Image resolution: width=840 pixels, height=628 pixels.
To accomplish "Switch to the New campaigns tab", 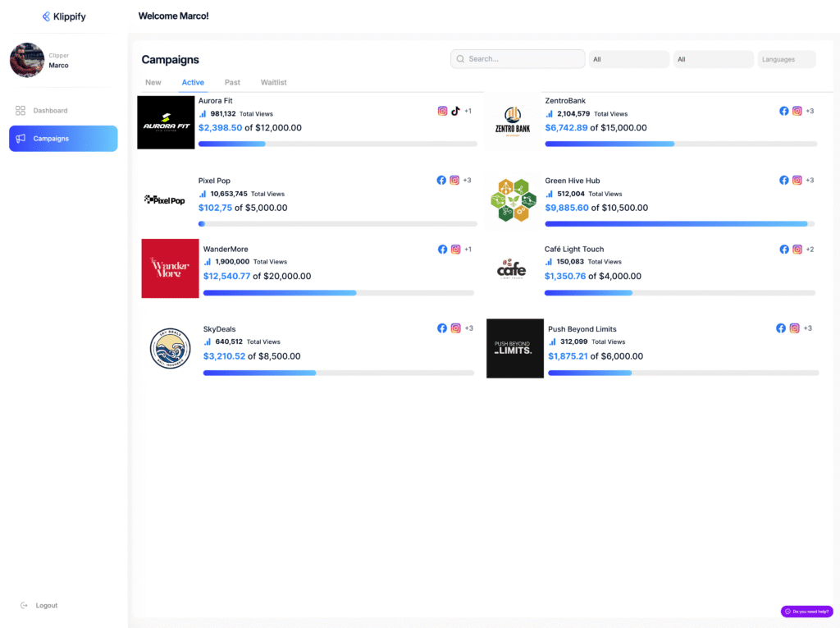I will point(153,82).
